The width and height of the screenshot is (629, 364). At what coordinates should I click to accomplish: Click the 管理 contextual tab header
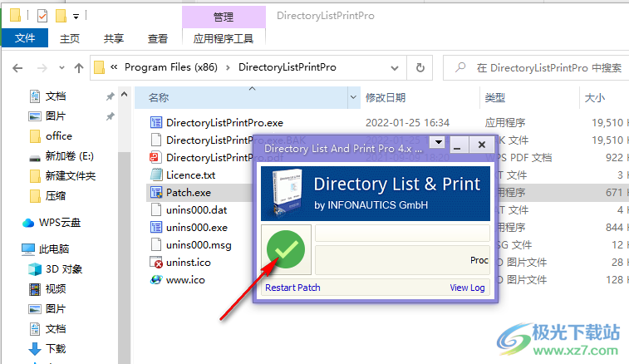(x=224, y=17)
